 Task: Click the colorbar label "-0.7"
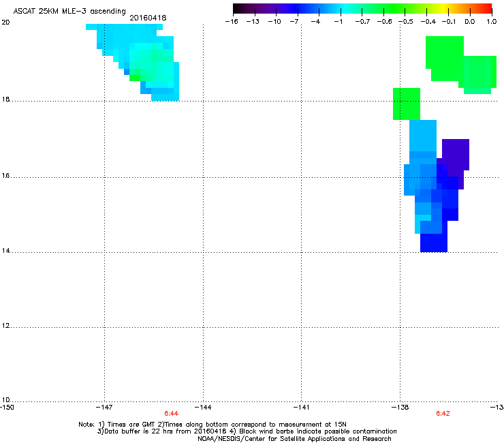pyautogui.click(x=362, y=22)
